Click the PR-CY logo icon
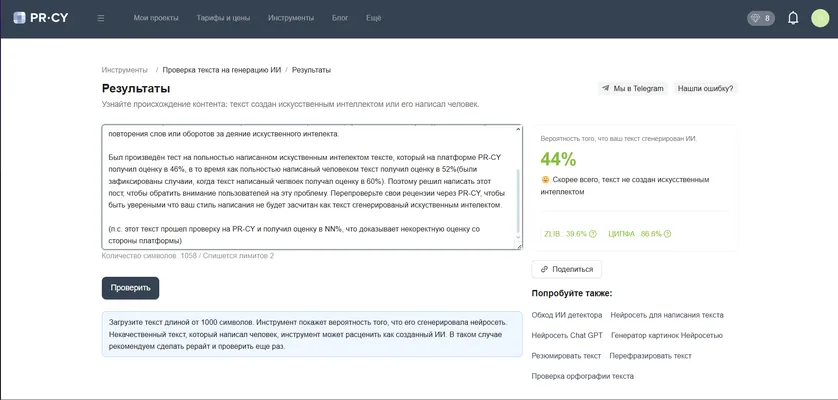838x400 pixels. tap(19, 18)
